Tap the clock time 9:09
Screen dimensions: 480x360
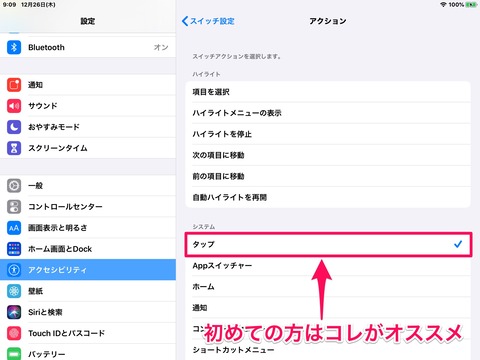click(x=9, y=5)
